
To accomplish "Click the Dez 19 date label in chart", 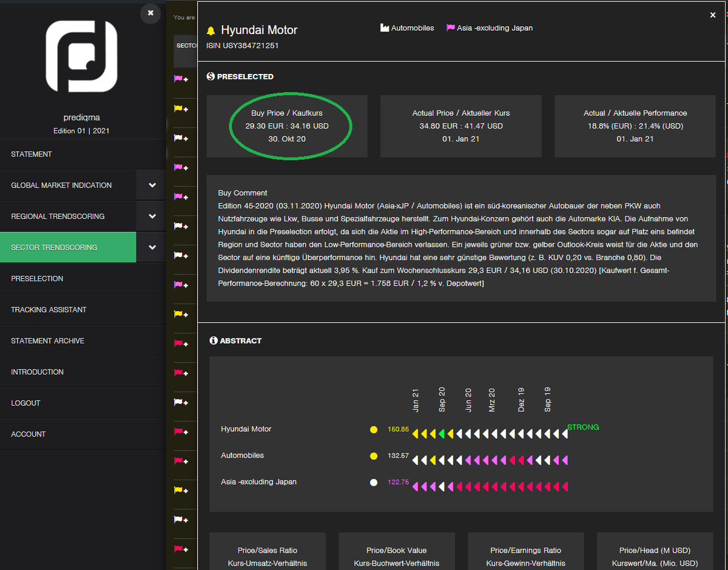I will (521, 401).
